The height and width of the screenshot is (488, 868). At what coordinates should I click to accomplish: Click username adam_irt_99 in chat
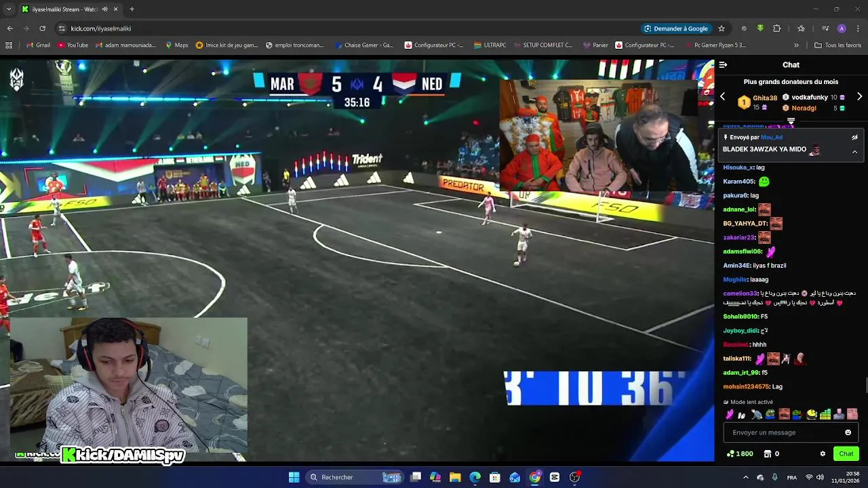click(741, 373)
